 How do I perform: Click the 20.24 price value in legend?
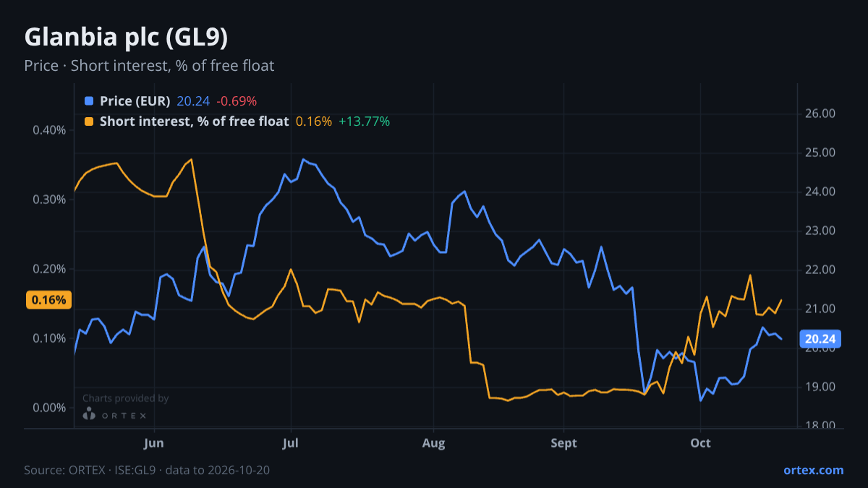[193, 101]
